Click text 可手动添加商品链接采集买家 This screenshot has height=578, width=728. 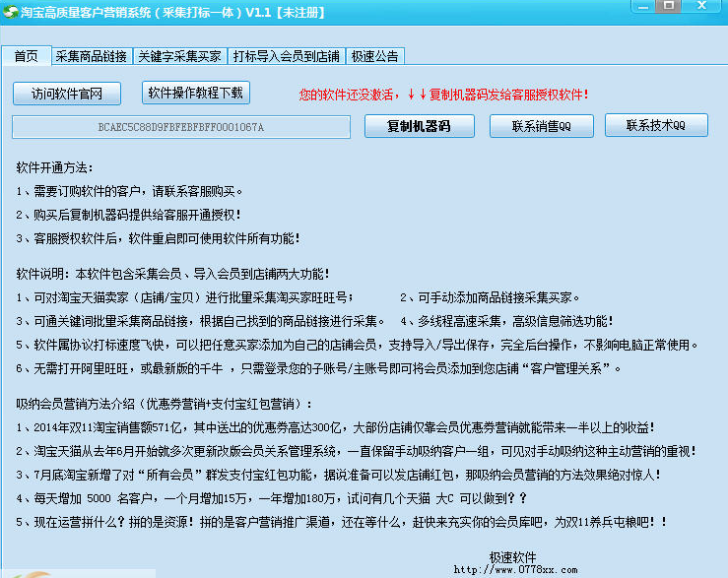[490, 297]
